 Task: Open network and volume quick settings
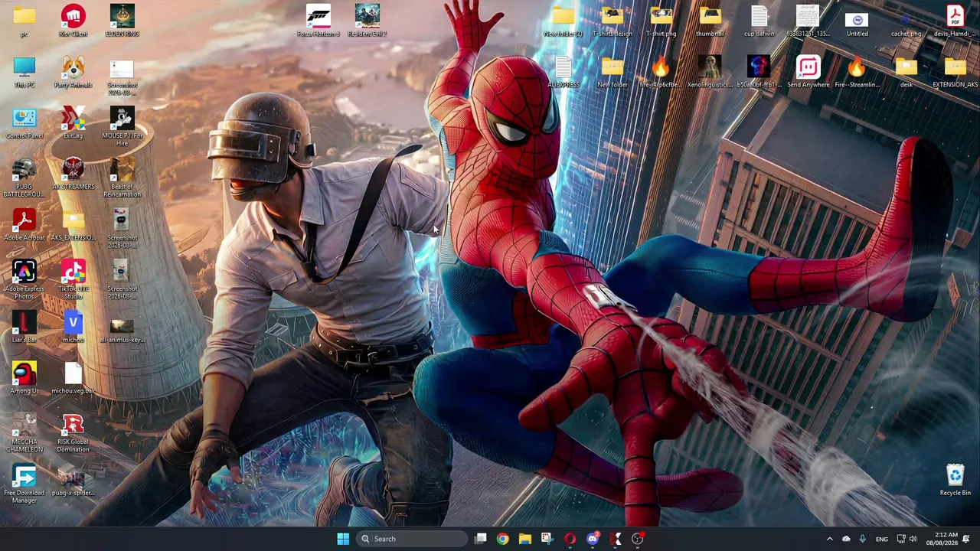tap(906, 539)
